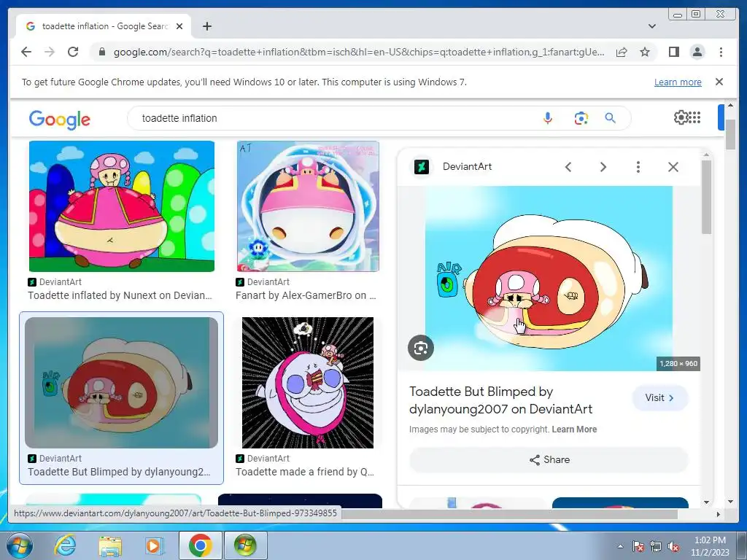
Task: Close the toadette inflation tab
Action: pyautogui.click(x=179, y=26)
